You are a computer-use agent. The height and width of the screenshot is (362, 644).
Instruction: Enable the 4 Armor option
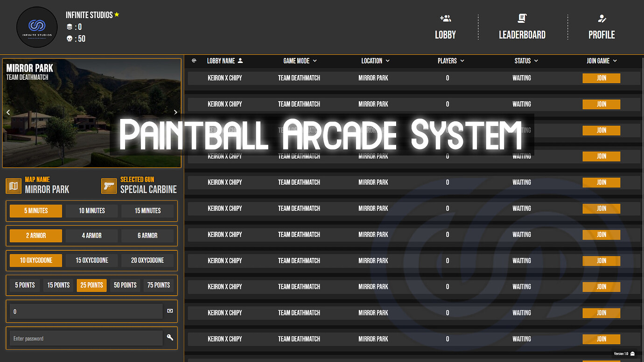click(x=91, y=236)
